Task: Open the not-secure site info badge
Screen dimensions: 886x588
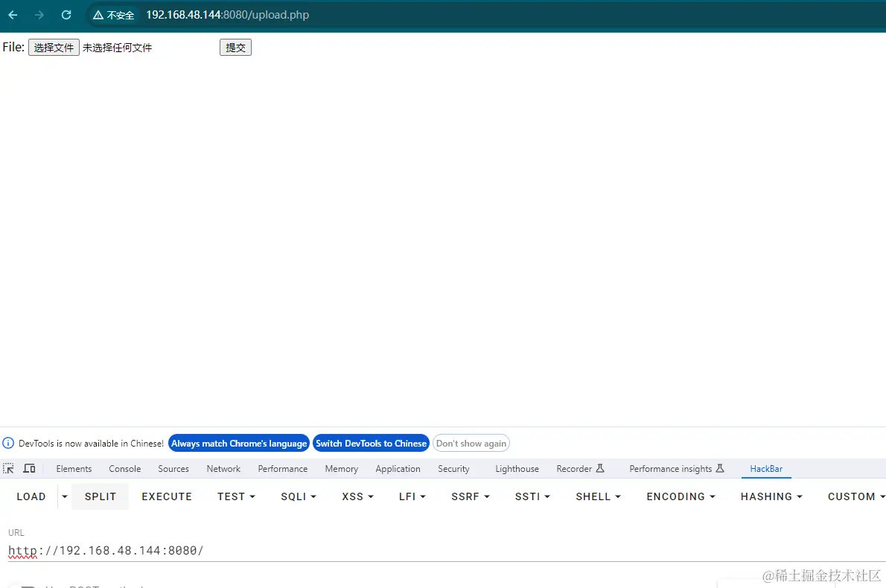Action: coord(114,15)
